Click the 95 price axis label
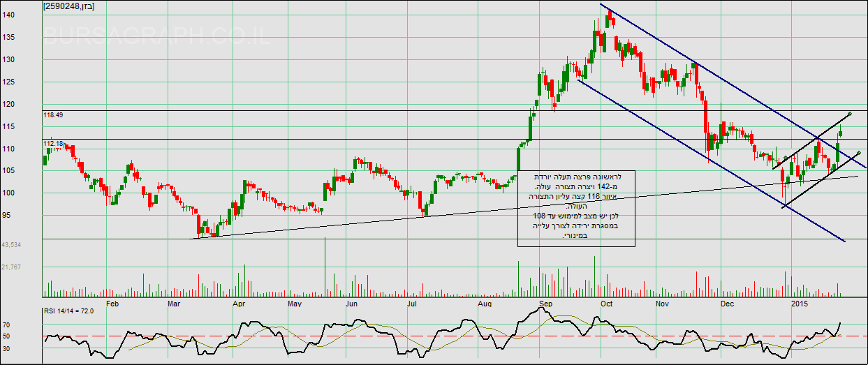This screenshot has width=868, height=365. coord(7,215)
